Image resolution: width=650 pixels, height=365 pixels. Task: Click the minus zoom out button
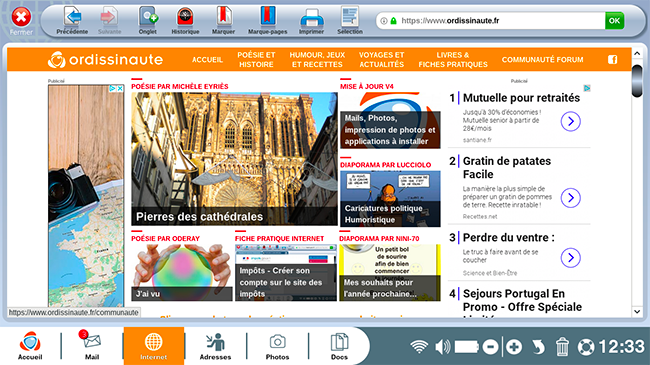pyautogui.click(x=490, y=347)
